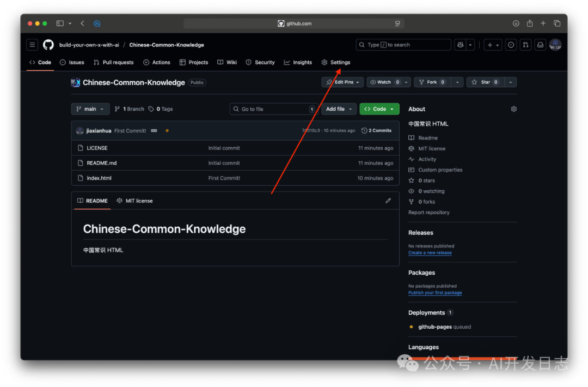View the 1 Branch link

(130, 109)
